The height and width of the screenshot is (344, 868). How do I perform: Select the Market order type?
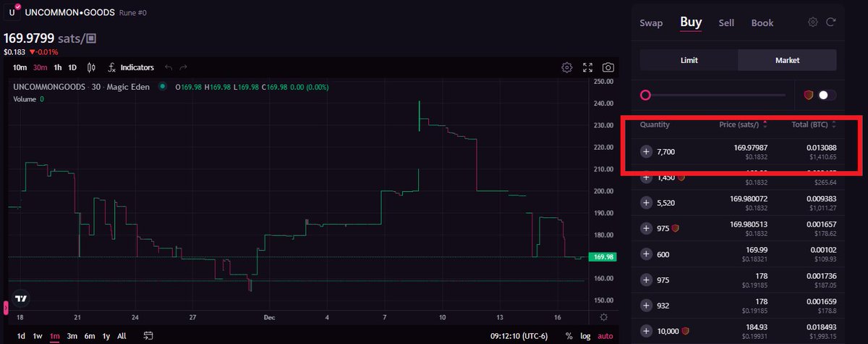coord(787,60)
